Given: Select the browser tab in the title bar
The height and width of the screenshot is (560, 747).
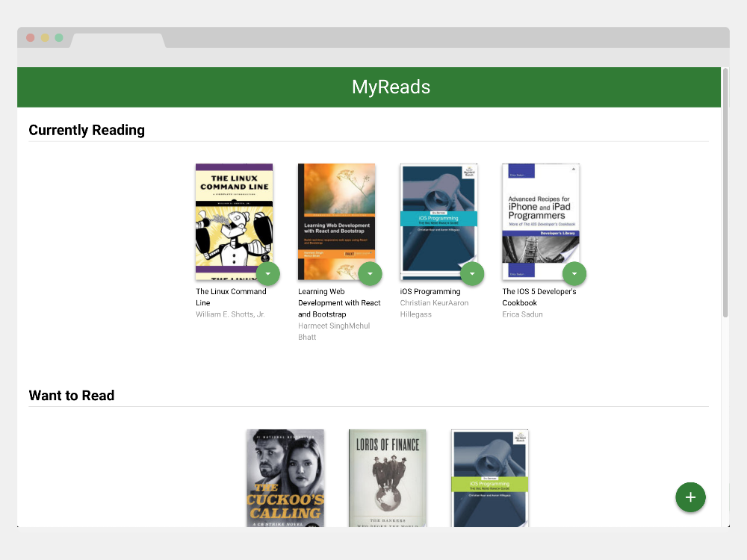Looking at the screenshot, I should pos(118,40).
